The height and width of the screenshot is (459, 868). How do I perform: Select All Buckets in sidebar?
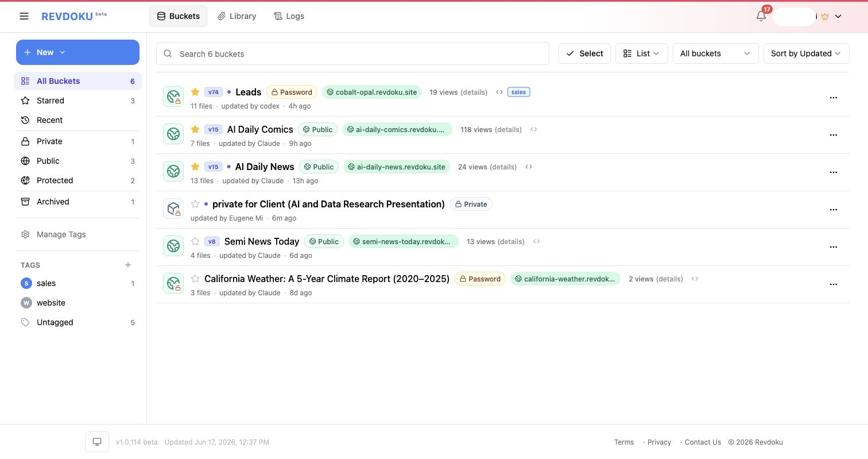click(x=77, y=81)
